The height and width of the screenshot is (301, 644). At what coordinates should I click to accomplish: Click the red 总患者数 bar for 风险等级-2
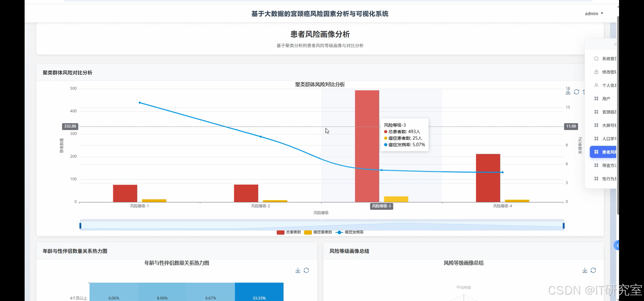[246, 193]
